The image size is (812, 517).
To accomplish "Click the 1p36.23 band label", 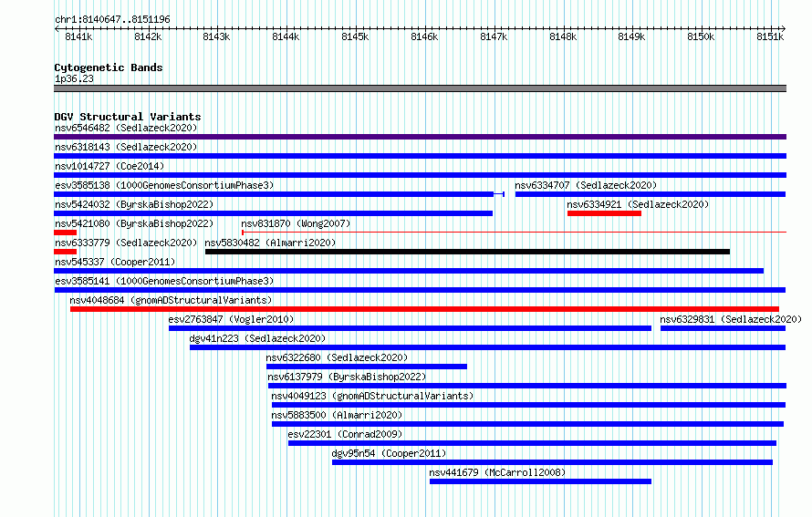I will (x=74, y=78).
